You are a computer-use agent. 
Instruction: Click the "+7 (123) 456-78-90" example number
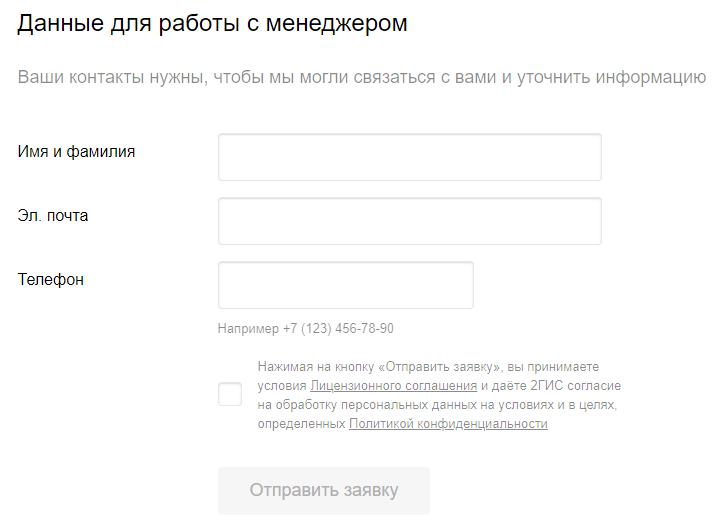(338, 329)
